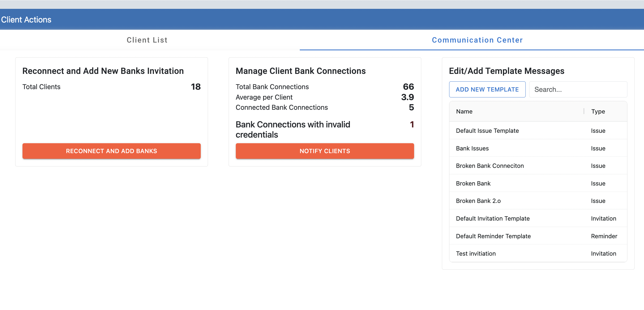644x310 pixels.
Task: Select Default Invitation Template row
Action: [x=493, y=218]
